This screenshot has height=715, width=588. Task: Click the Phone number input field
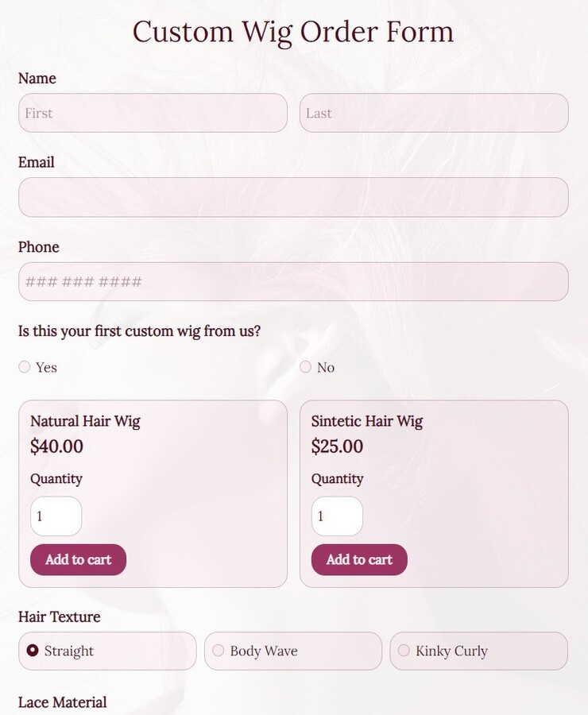[293, 281]
